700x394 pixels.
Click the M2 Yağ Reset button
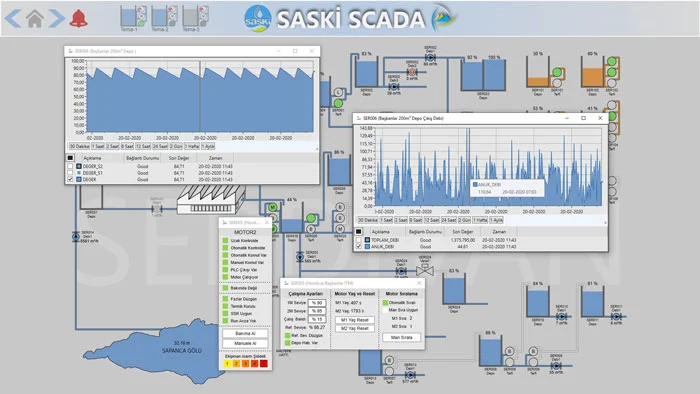pyautogui.click(x=355, y=328)
